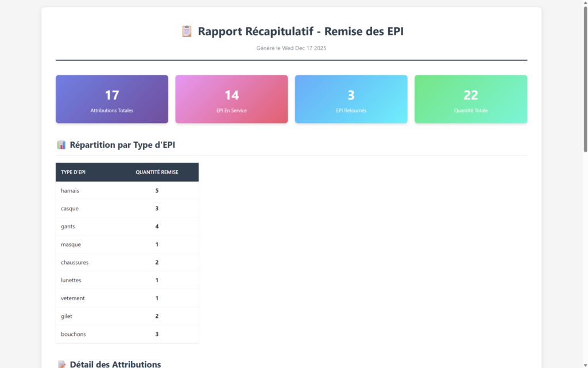The width and height of the screenshot is (588, 368).
Task: Click the TYPE D'EPI column header
Action: pyautogui.click(x=73, y=172)
